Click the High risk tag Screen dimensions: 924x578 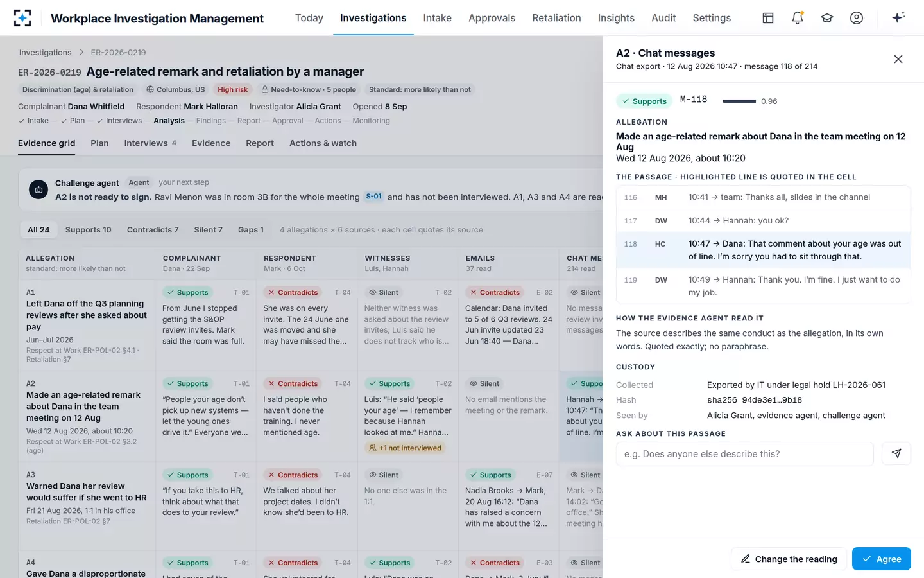pos(232,90)
